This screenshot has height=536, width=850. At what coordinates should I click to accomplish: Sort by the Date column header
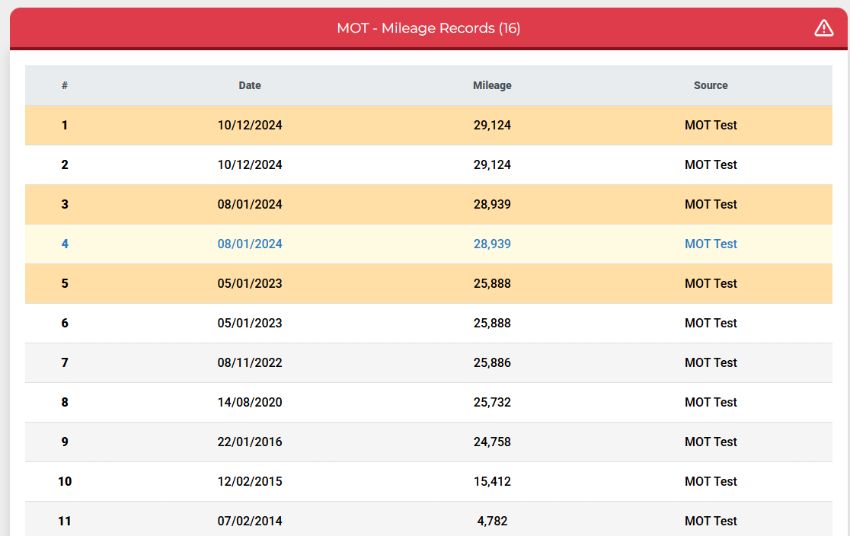249,85
